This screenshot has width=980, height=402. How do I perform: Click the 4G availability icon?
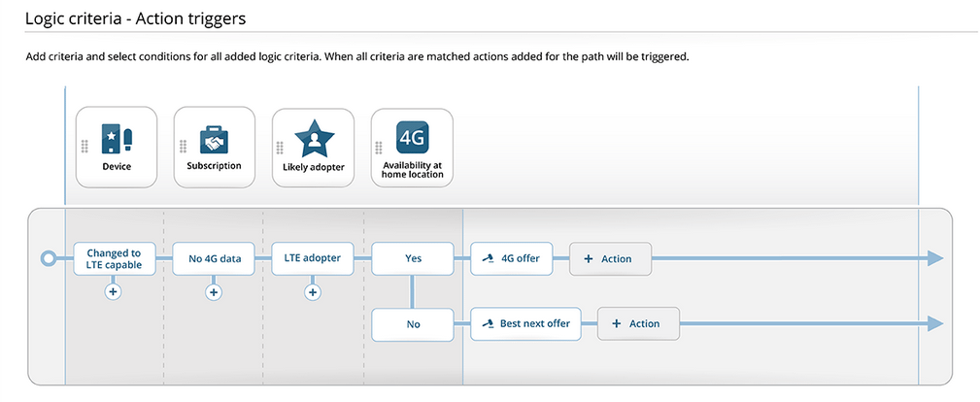[x=412, y=138]
